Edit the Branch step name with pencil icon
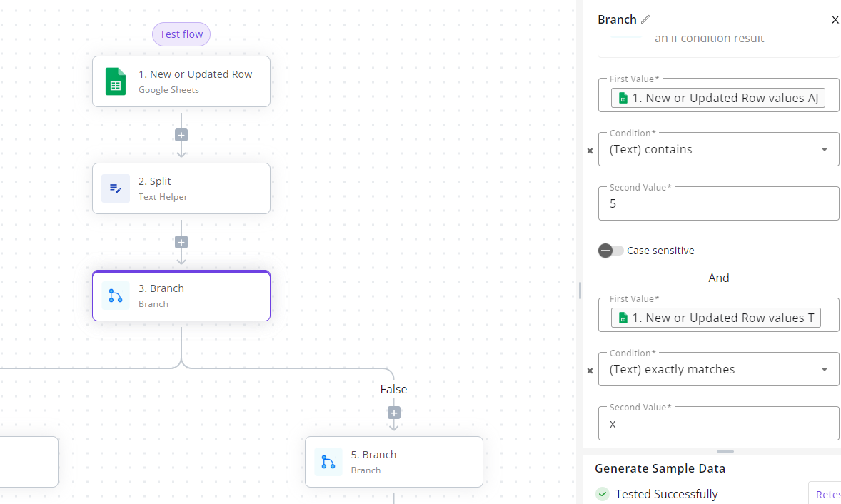This screenshot has height=504, width=841. pyautogui.click(x=646, y=19)
